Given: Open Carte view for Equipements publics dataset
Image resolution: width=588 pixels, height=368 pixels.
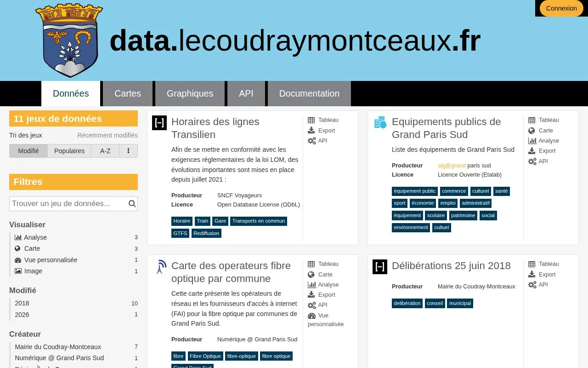Looking at the screenshot, I should pos(541,131).
